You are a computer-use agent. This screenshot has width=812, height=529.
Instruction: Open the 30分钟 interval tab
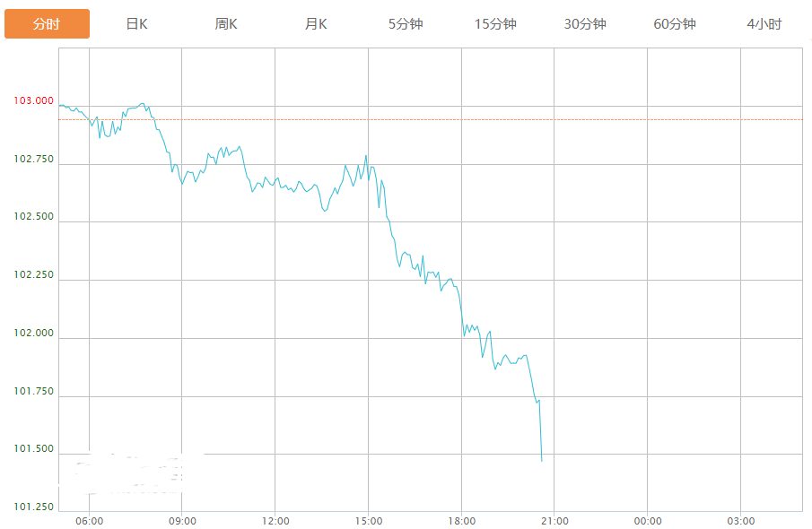coord(585,24)
